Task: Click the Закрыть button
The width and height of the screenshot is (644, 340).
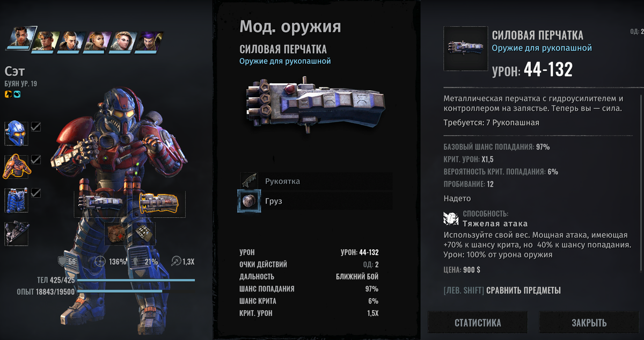Action: click(x=589, y=323)
